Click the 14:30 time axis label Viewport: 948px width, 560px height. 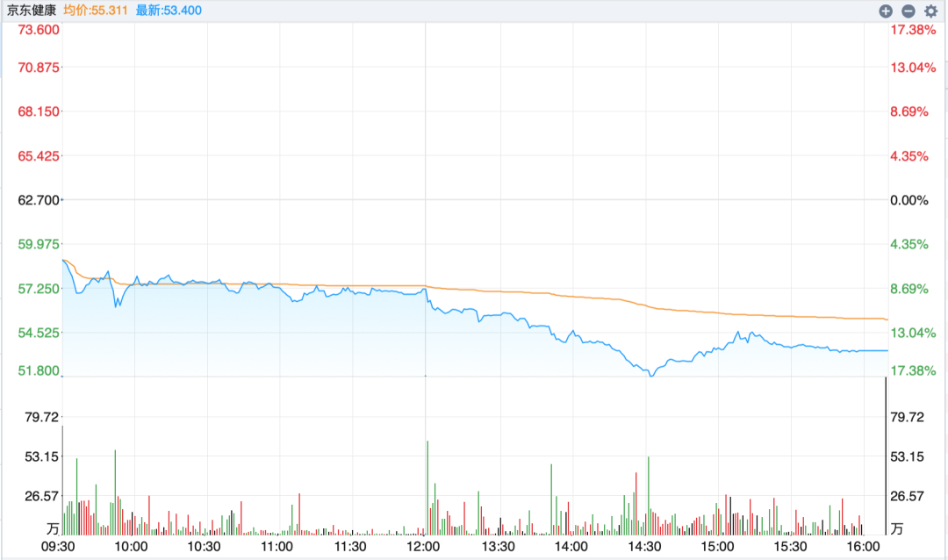click(644, 547)
